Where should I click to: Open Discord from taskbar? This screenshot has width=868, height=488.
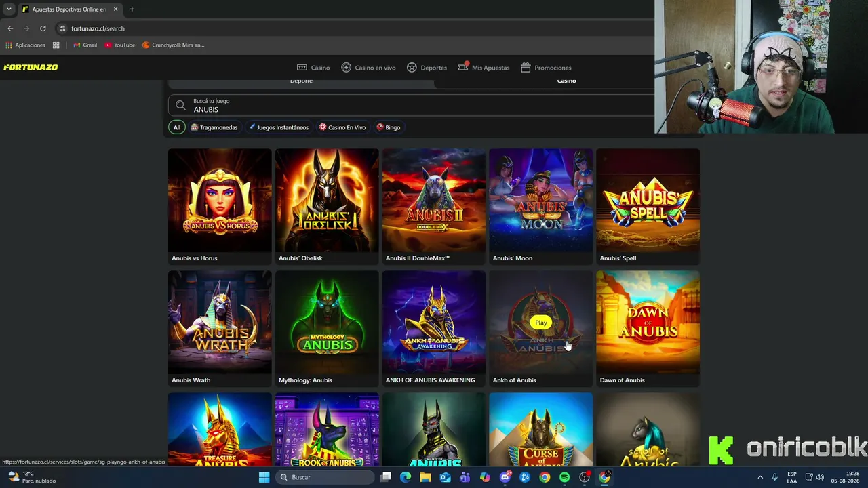tap(505, 477)
